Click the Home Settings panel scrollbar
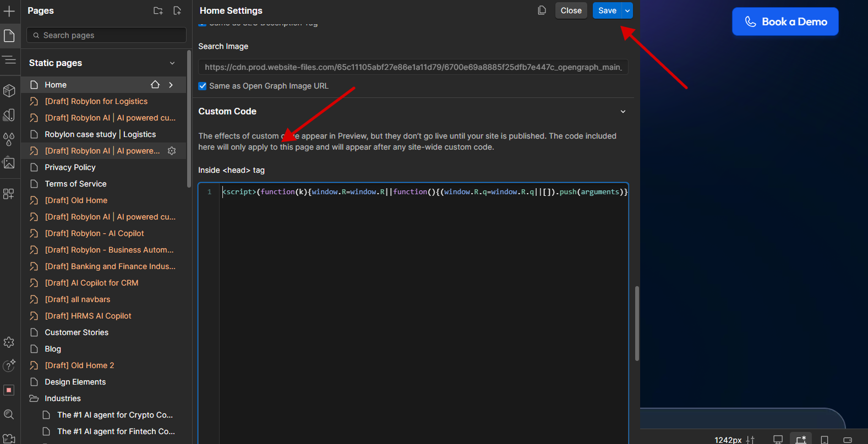Screen dimensions: 868x444 coord(637,323)
